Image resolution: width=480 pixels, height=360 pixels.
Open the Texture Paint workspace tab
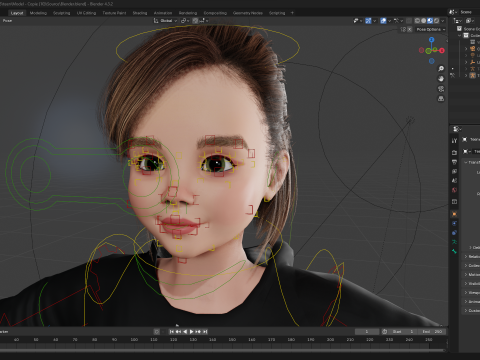coord(114,13)
